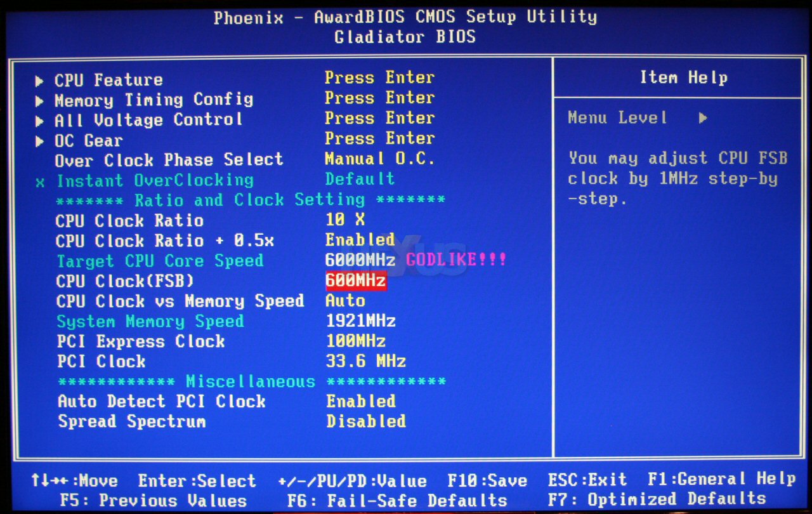
Task: Click the 6000MHz core speed value
Action: 360,260
